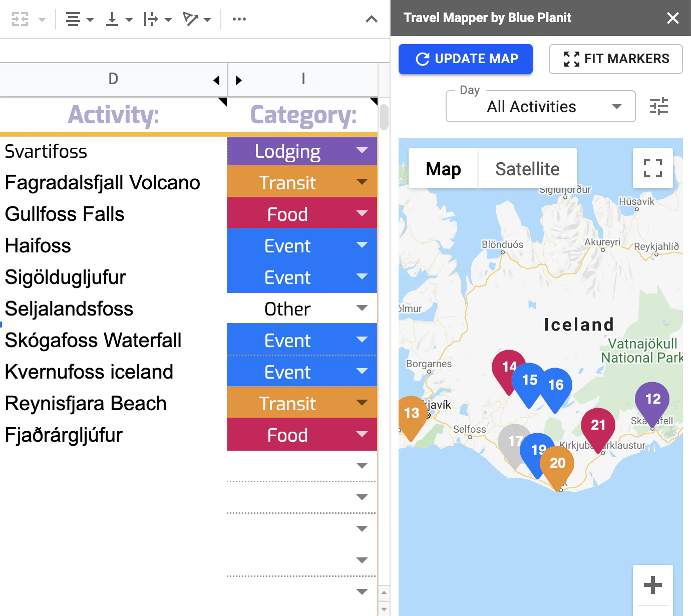Select the Category: header cell
Image resolution: width=691 pixels, height=616 pixels.
pos(303,115)
